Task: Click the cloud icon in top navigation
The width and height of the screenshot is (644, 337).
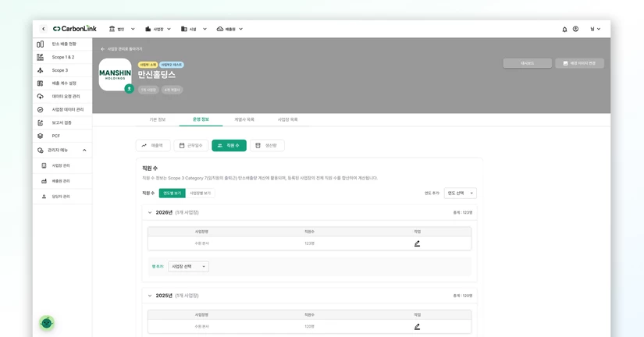Action: pyautogui.click(x=219, y=29)
